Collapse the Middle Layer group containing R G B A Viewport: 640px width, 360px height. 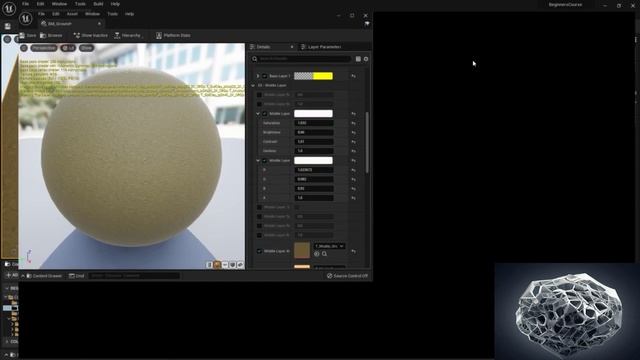(258, 161)
